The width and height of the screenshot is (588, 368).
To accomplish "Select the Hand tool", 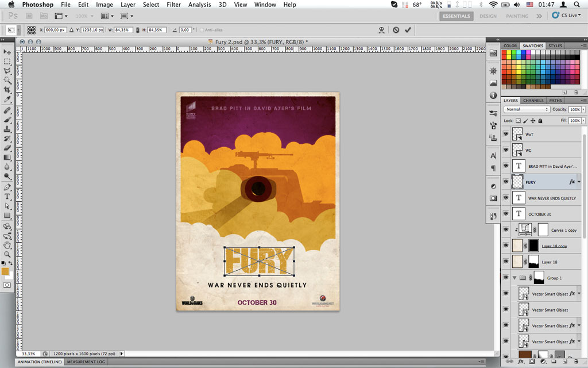I will tap(7, 245).
